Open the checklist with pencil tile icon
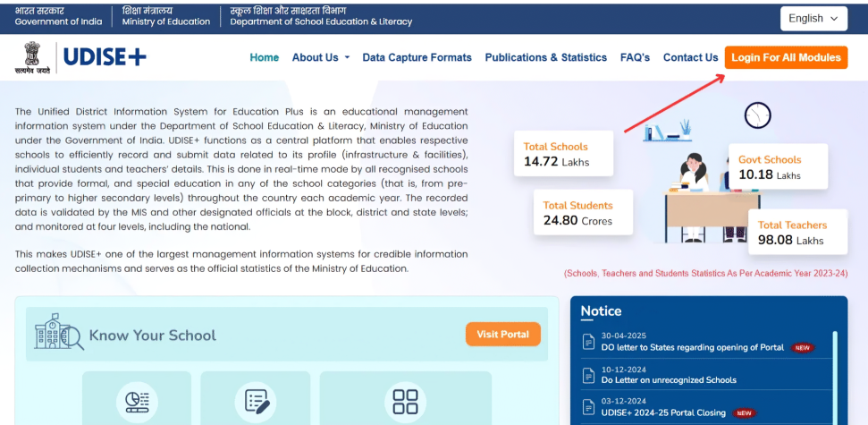Screen dimensions: 868x425 point(257,400)
